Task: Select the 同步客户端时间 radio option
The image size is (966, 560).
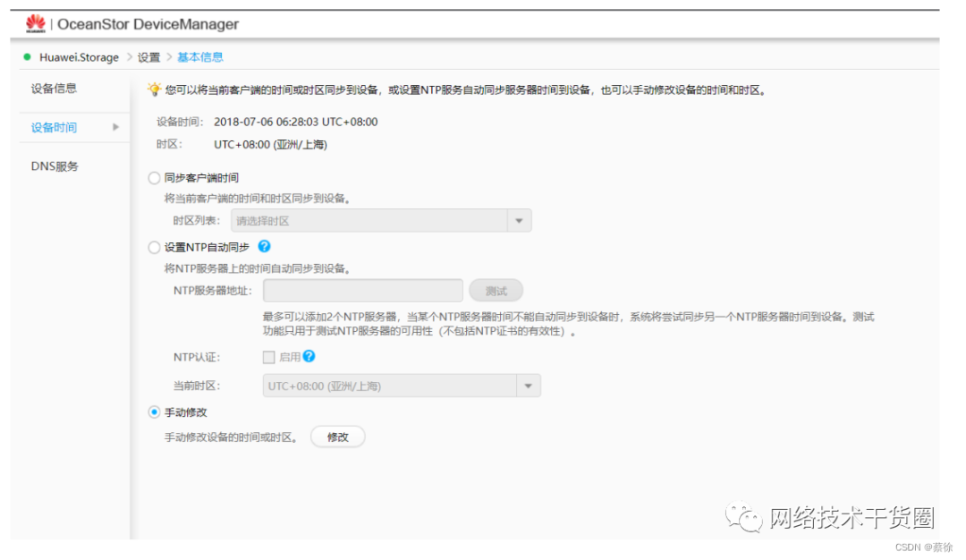Action: [x=153, y=177]
